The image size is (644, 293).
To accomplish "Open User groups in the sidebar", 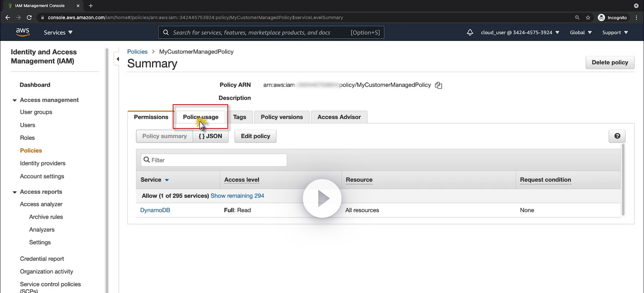I will pos(36,112).
